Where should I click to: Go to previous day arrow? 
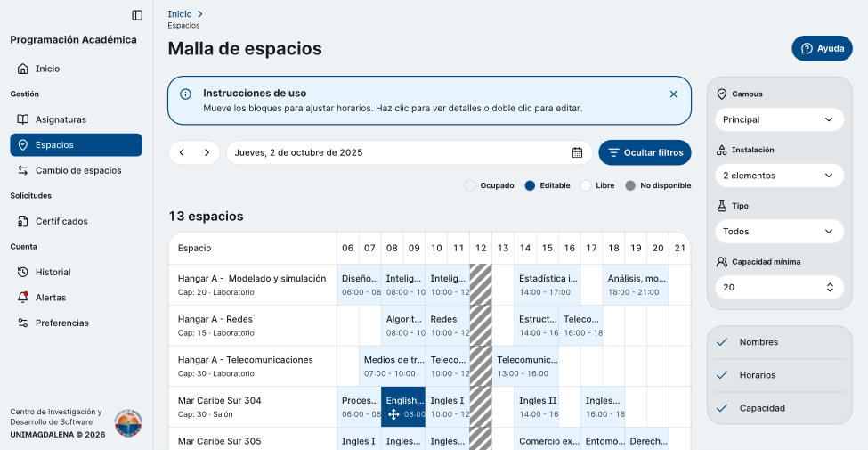(x=182, y=152)
